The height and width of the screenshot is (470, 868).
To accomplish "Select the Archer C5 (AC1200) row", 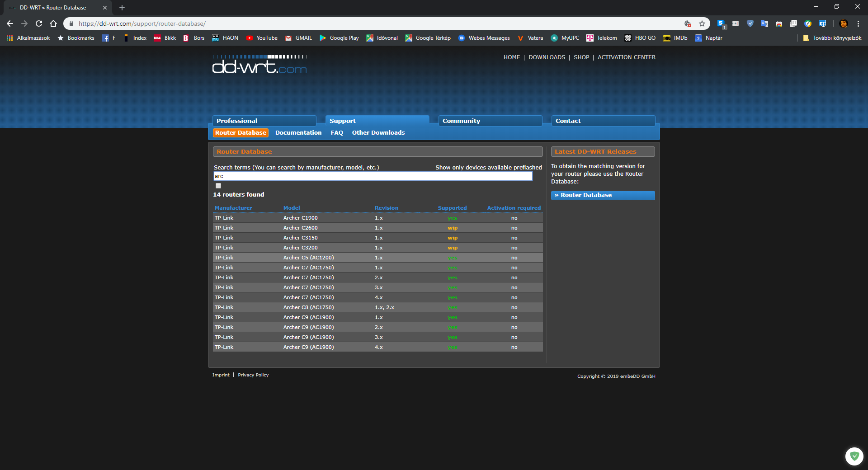I will coord(378,258).
